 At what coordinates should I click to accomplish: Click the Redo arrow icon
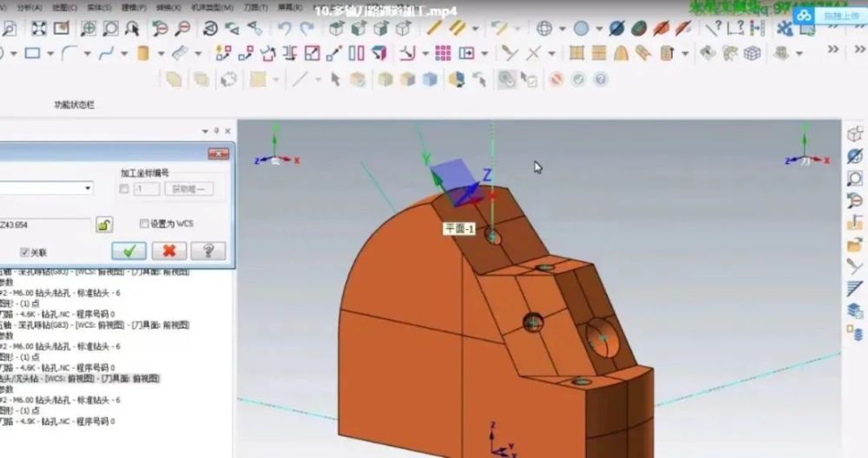point(306,29)
